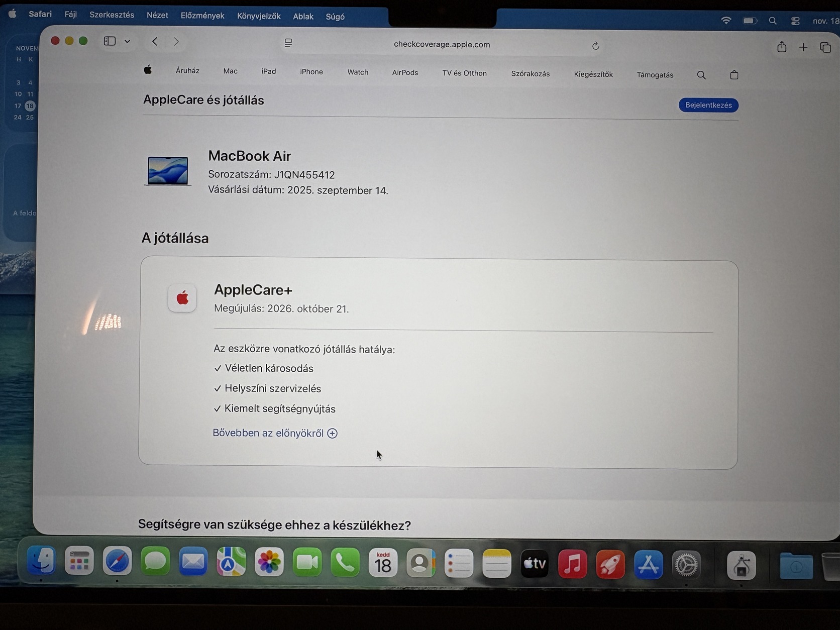Open the AirPods nav item
Screen dimensions: 840x630
(405, 73)
